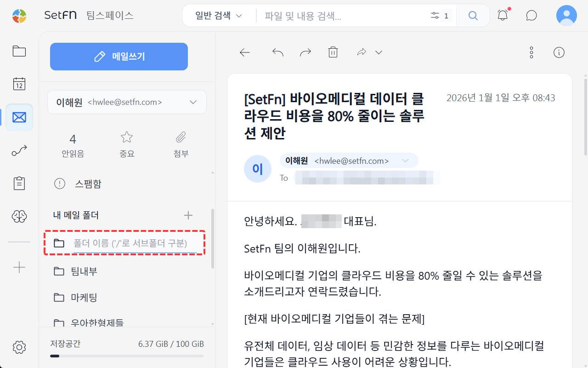This screenshot has width=588, height=368.
Task: Click the plus icon in the left sidebar
Action: (19, 267)
